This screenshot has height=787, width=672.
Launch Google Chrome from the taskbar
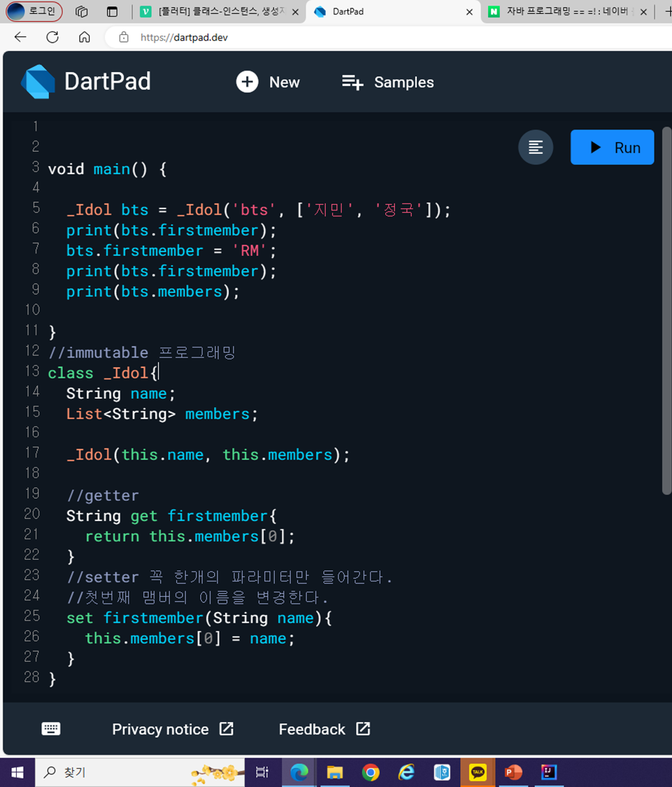point(371,772)
